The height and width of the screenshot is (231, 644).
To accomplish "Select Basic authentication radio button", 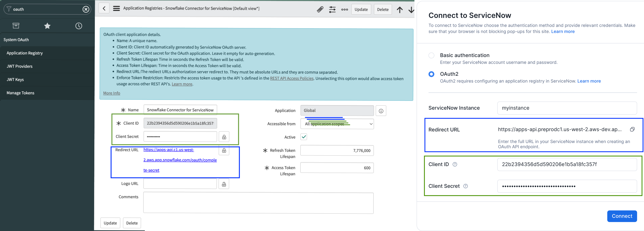I will click(x=431, y=55).
